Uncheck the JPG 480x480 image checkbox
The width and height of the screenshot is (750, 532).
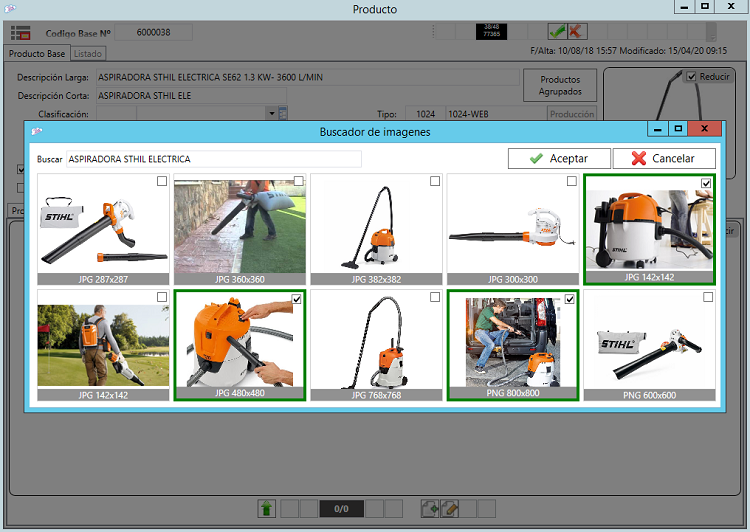[x=297, y=299]
